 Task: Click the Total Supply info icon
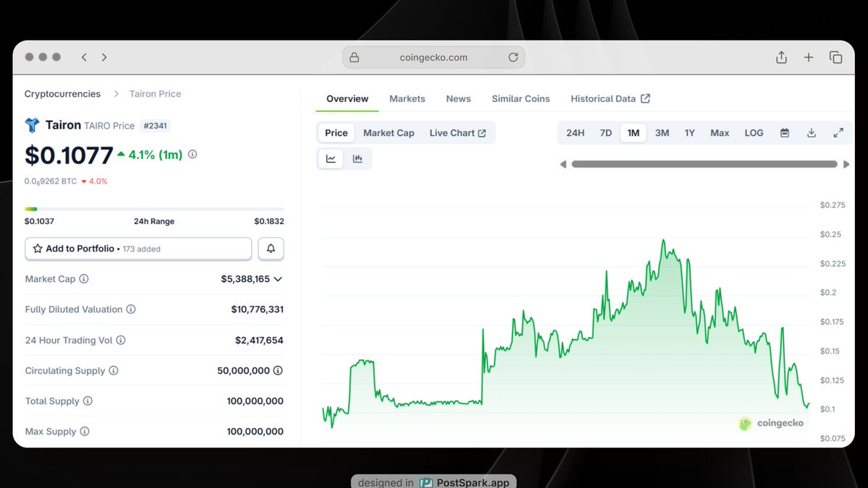pos(88,401)
